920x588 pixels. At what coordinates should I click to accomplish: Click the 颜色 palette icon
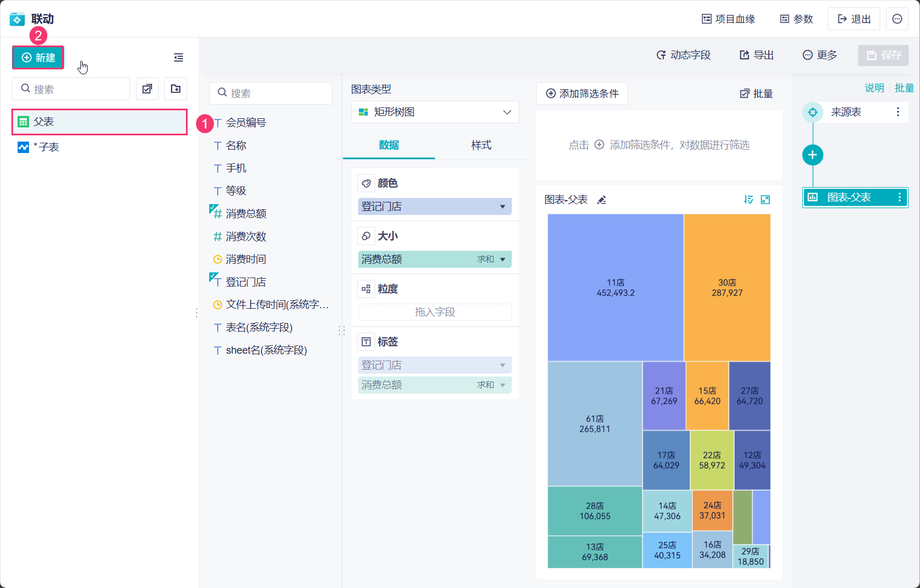coord(366,183)
